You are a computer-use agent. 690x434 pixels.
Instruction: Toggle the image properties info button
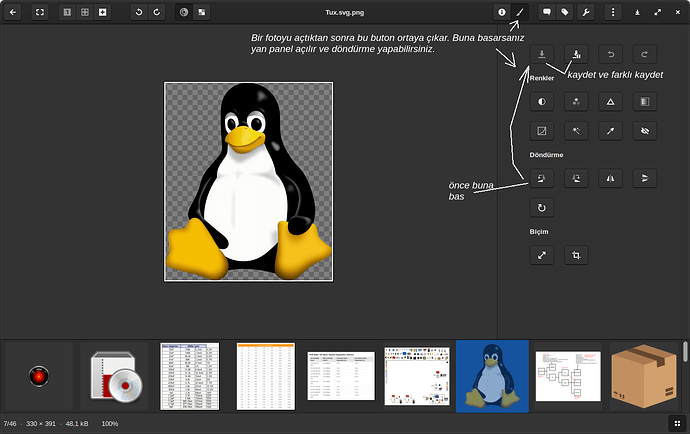point(501,12)
